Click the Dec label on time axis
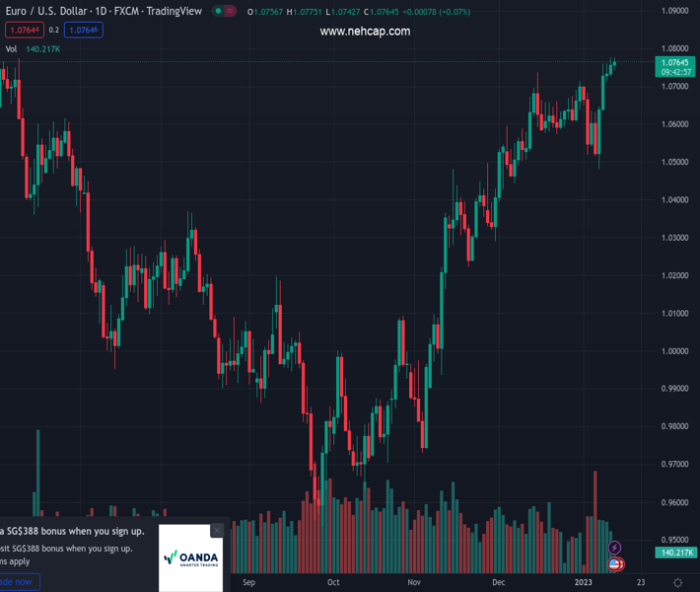Screen dimensions: 700x592 click(499, 583)
